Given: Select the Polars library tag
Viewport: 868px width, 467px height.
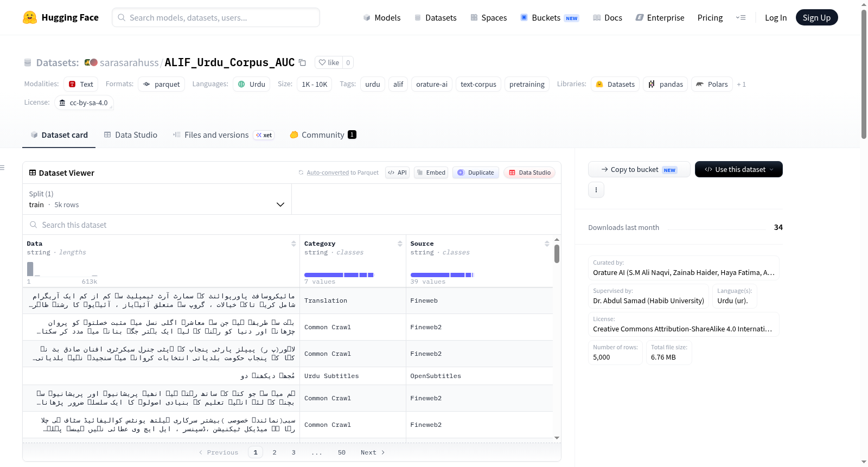Looking at the screenshot, I should click(712, 84).
